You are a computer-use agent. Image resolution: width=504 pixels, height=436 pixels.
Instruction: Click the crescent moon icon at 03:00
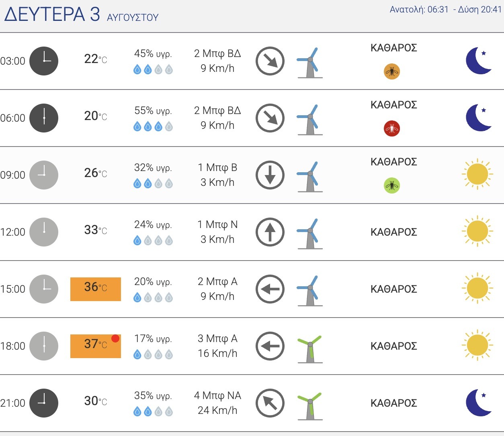tap(479, 61)
